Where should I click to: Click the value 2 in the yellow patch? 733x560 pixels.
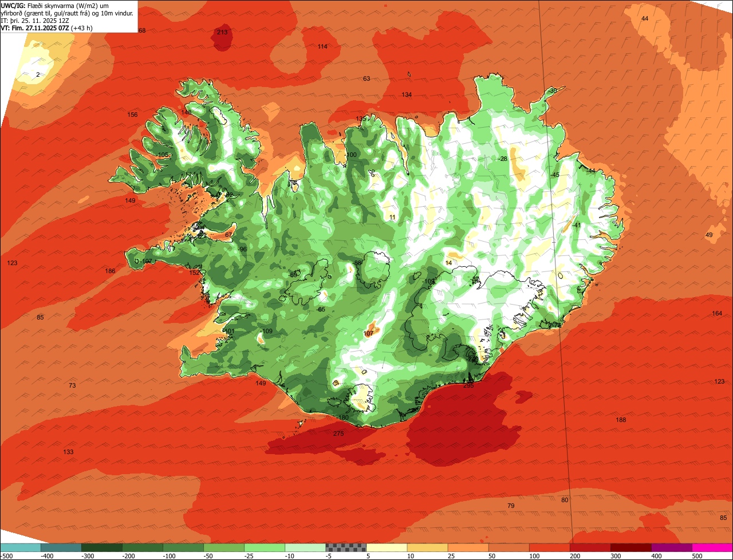(38, 74)
